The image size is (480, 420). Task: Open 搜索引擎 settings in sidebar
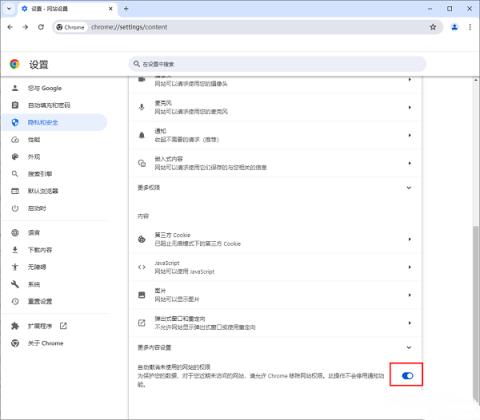tap(40, 174)
